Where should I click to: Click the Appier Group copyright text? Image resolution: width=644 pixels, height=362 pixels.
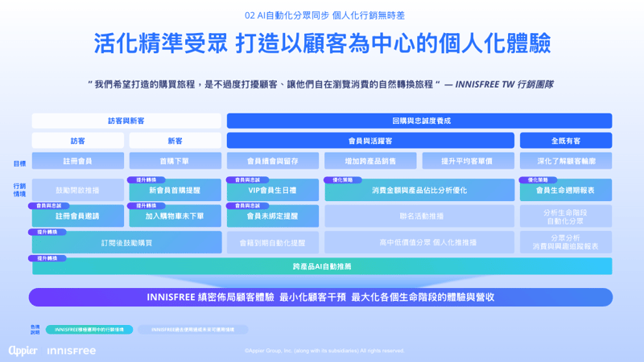(x=324, y=351)
